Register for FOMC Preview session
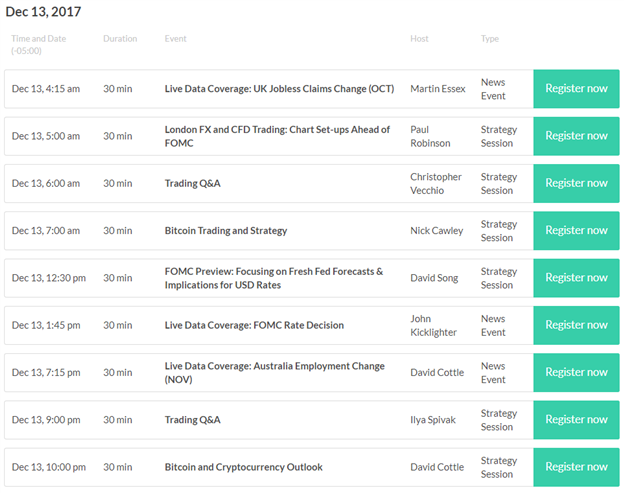 pos(576,278)
